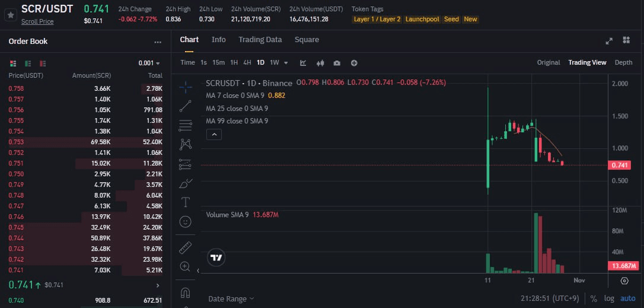Expand more time intervals dropdown arrow
644x308 pixels.
click(286, 63)
